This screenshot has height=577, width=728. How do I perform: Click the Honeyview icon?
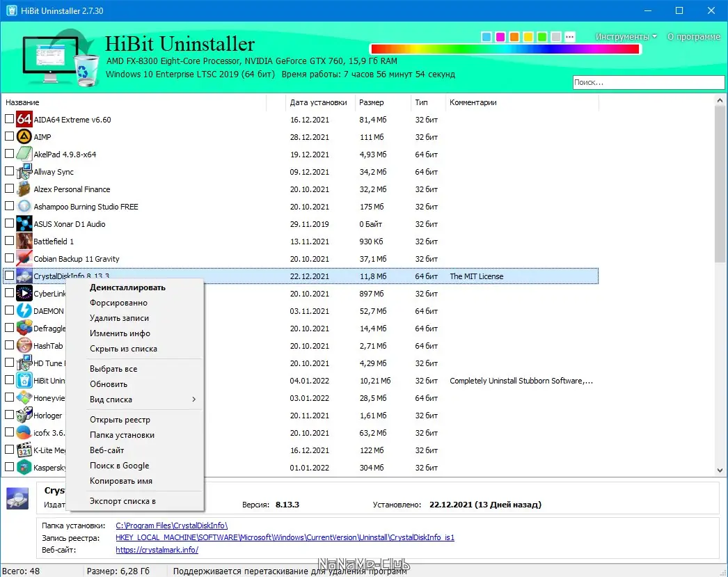(x=24, y=398)
